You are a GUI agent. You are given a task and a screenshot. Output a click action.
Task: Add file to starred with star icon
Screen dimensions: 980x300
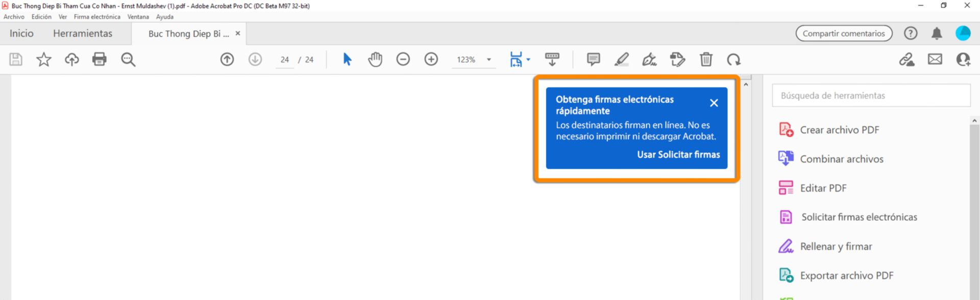pyautogui.click(x=44, y=59)
